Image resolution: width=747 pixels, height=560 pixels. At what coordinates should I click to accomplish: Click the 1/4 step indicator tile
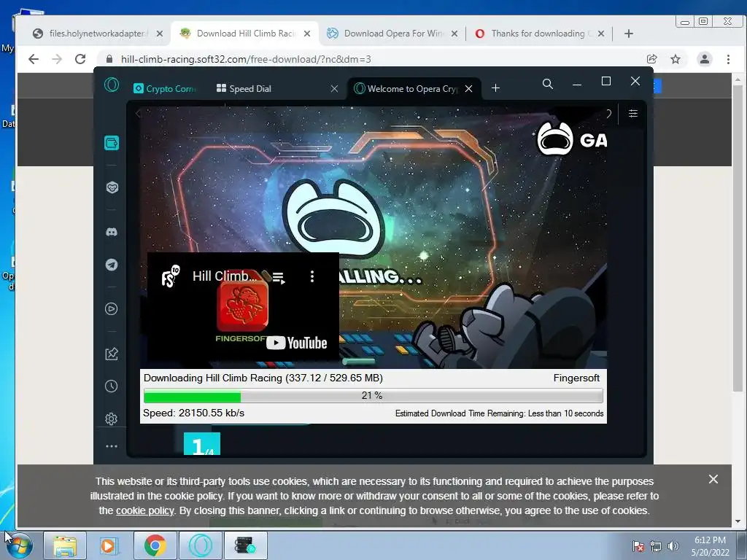(x=202, y=444)
